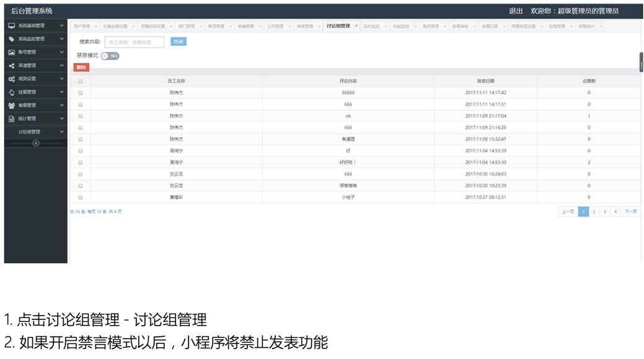Expand the 系统监控管理 menu chevron
Screen dimensions: 644x359
click(61, 39)
